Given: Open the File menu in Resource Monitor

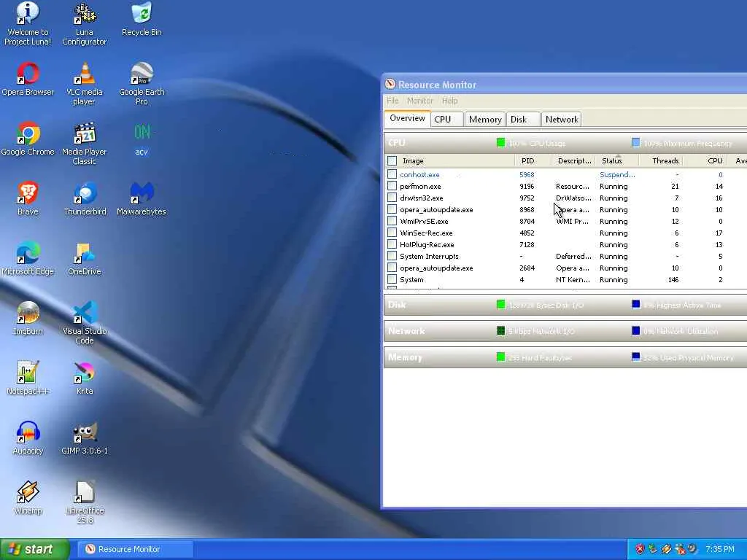Looking at the screenshot, I should pyautogui.click(x=392, y=101).
